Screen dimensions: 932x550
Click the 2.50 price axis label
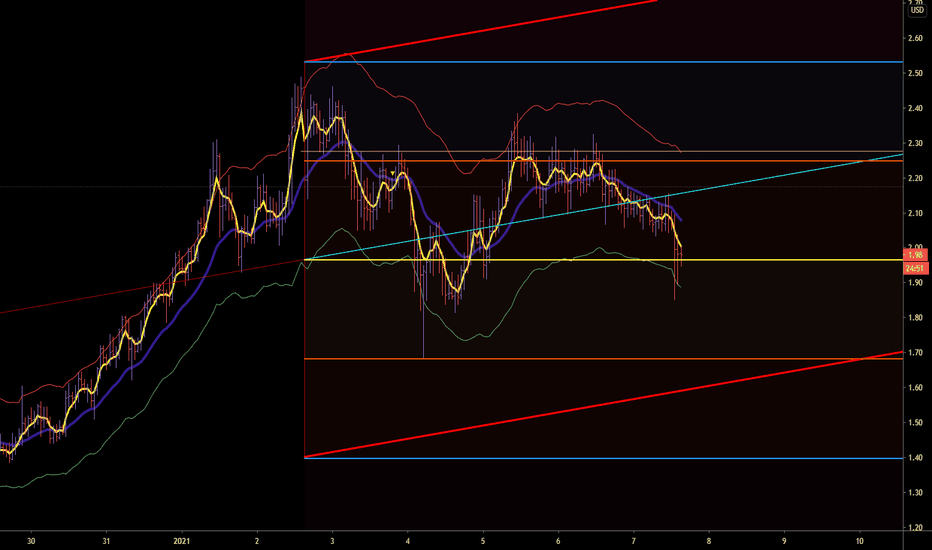tap(915, 74)
